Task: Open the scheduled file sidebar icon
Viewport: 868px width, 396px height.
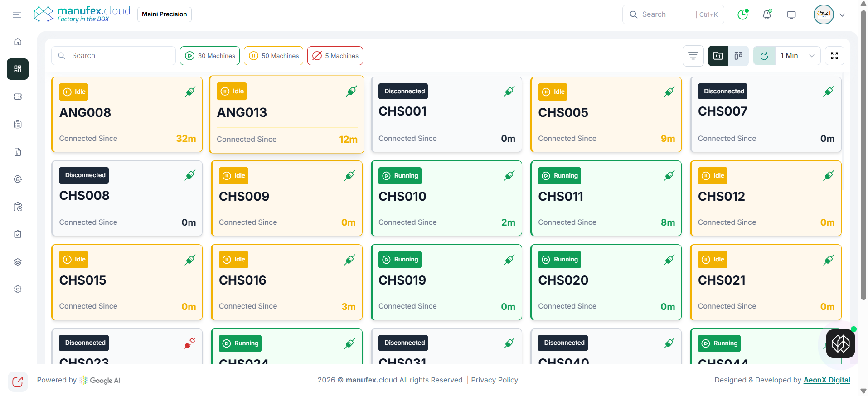Action: 18,207
